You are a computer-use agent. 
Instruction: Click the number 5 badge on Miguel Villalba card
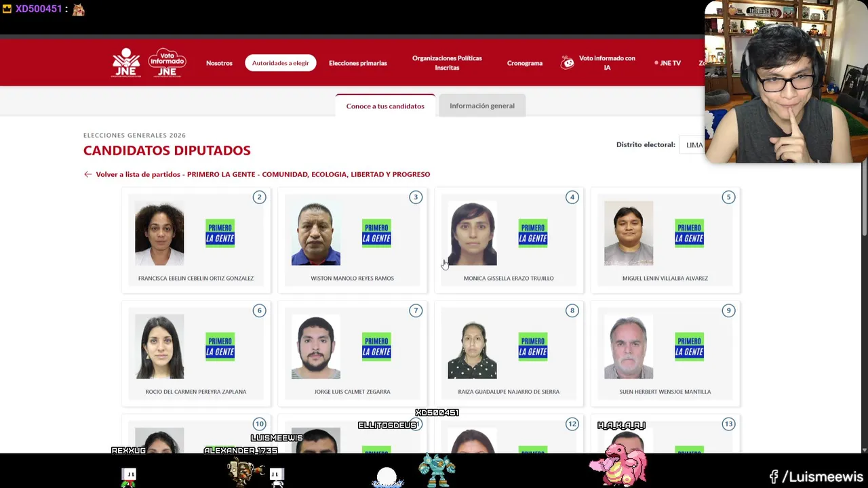(x=728, y=197)
